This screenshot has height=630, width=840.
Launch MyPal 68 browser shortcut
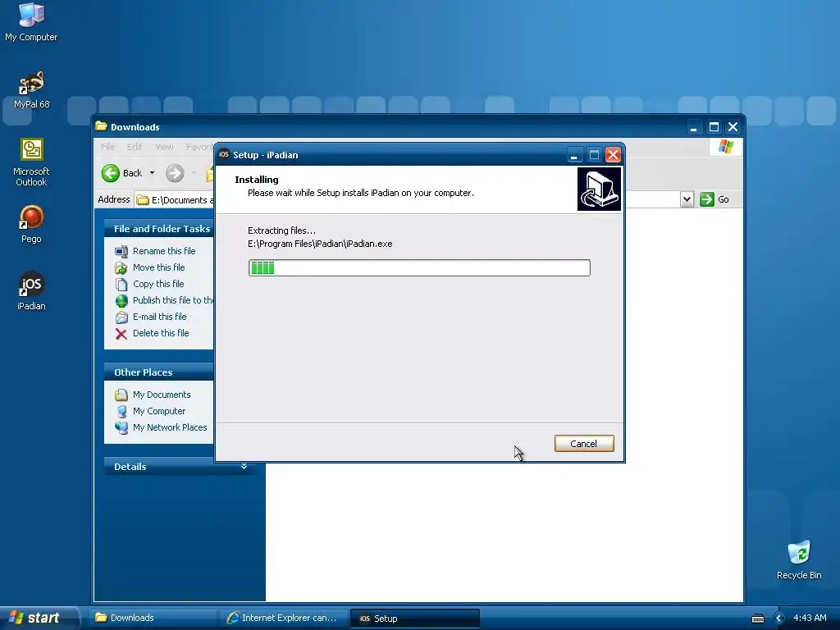(x=31, y=89)
